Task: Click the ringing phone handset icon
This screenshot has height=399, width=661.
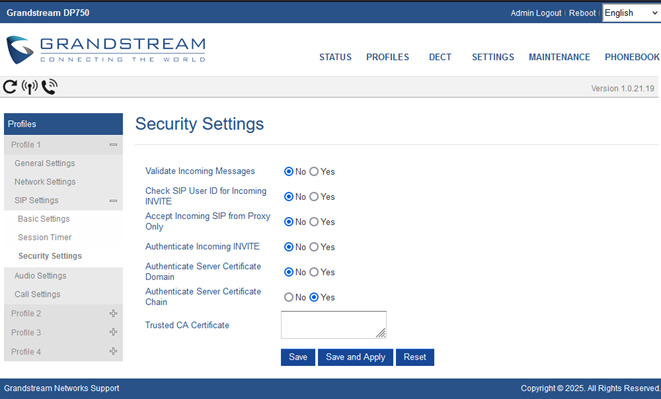Action: (x=49, y=87)
